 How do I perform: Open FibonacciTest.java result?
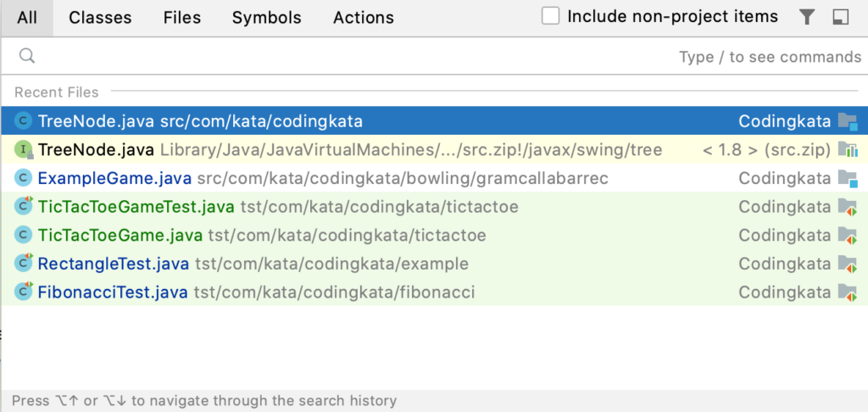(x=114, y=292)
